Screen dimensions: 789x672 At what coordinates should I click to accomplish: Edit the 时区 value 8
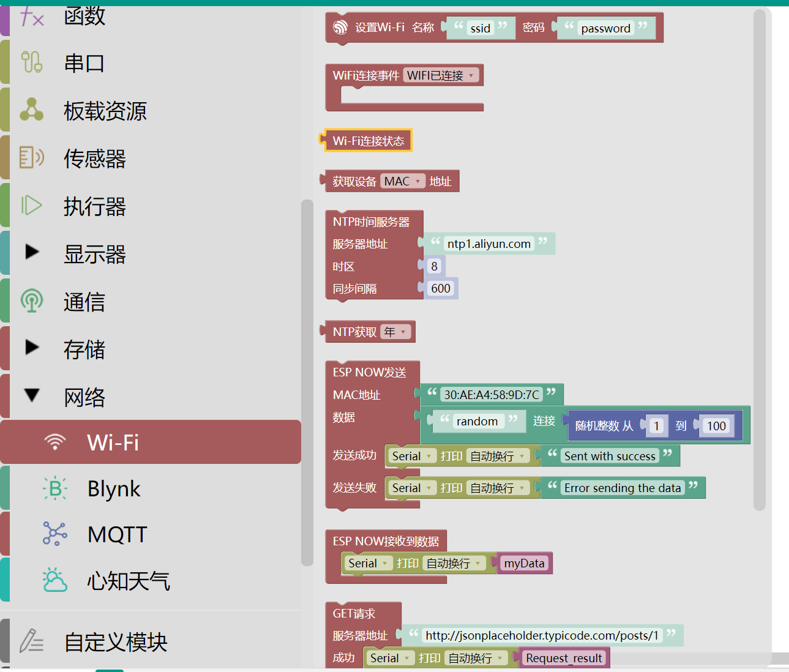(435, 266)
